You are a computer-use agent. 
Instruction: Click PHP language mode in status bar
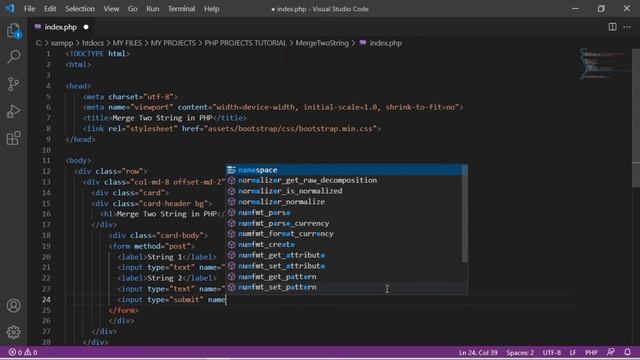point(591,353)
